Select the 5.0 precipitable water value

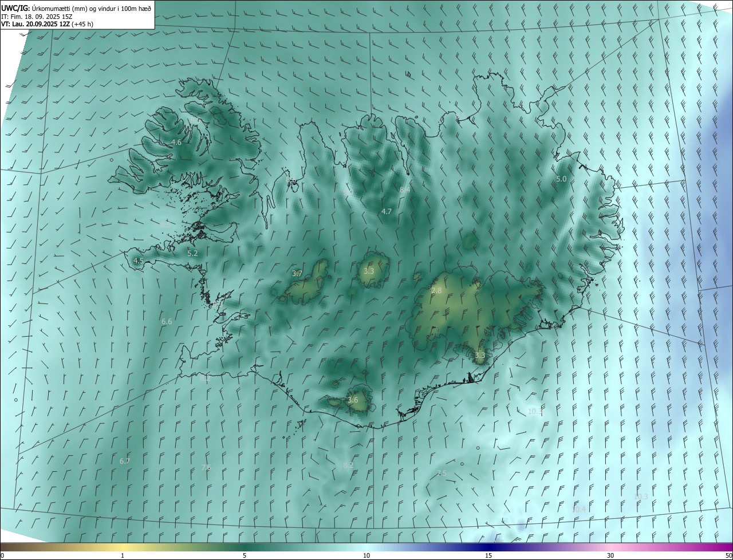[561, 179]
